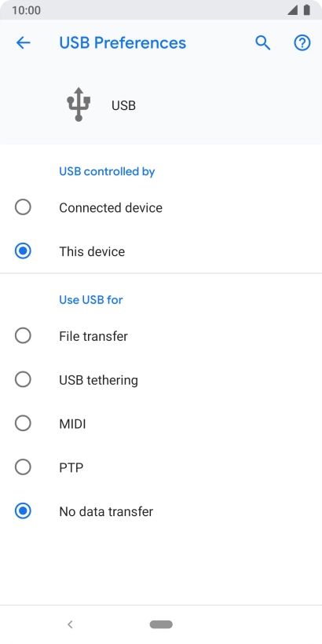Select No data transfer radio button
Viewport: 322px width, 644px height.
[23, 511]
